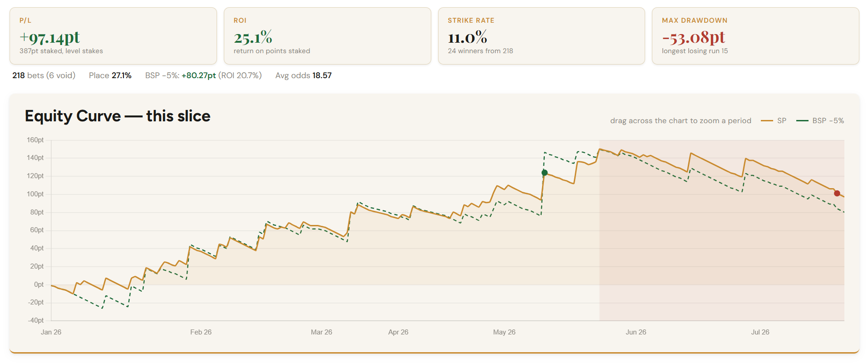Click the -40pt y-axis label

tap(36, 320)
